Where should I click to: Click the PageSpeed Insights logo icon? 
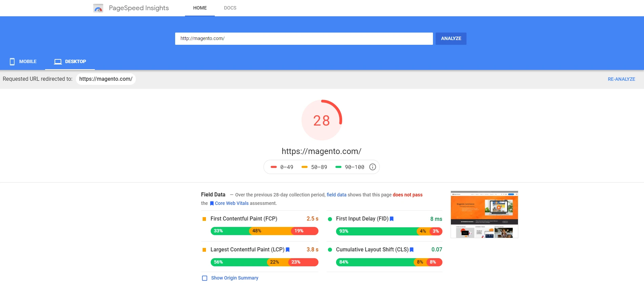click(98, 8)
